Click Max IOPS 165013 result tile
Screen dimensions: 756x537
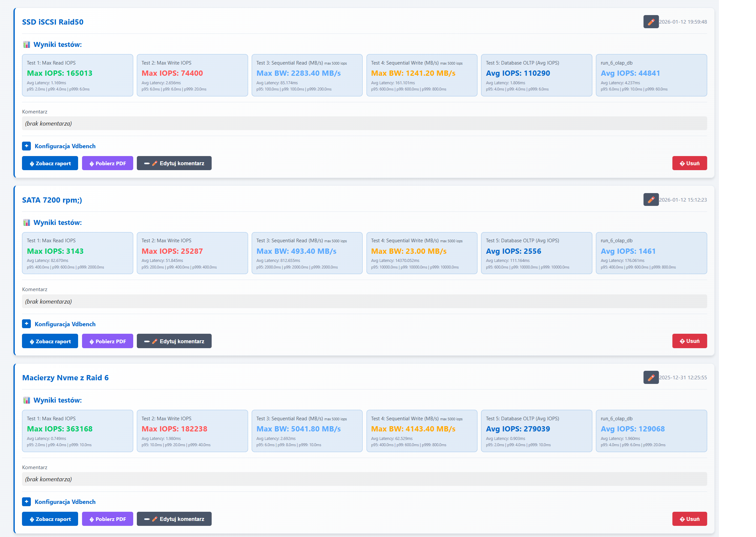click(x=77, y=75)
